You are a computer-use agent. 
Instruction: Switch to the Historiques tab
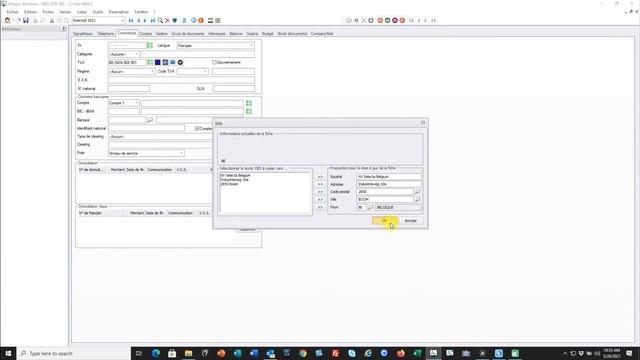[x=217, y=33]
